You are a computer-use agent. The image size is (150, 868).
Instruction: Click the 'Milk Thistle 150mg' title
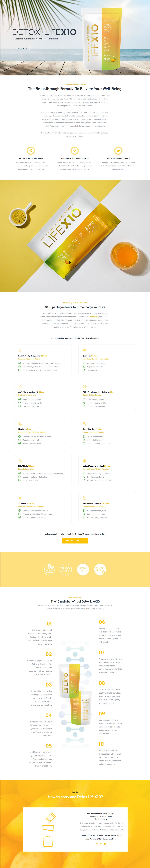[26, 466]
